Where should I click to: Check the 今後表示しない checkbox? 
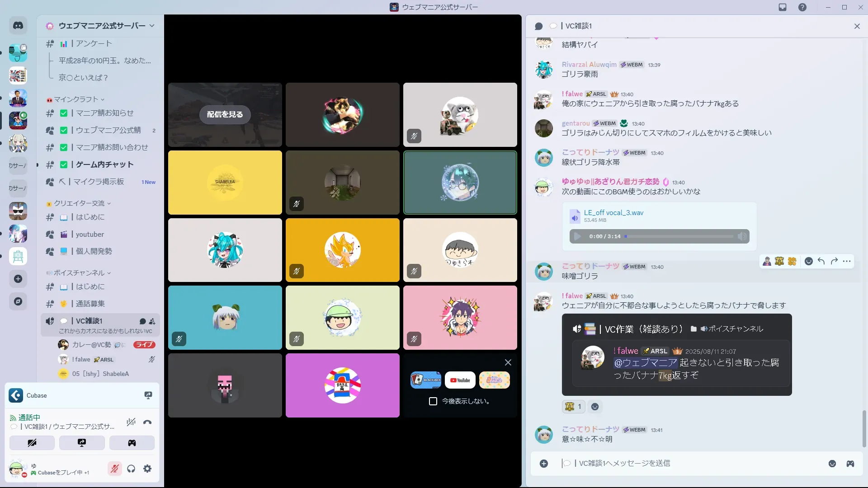tap(433, 401)
